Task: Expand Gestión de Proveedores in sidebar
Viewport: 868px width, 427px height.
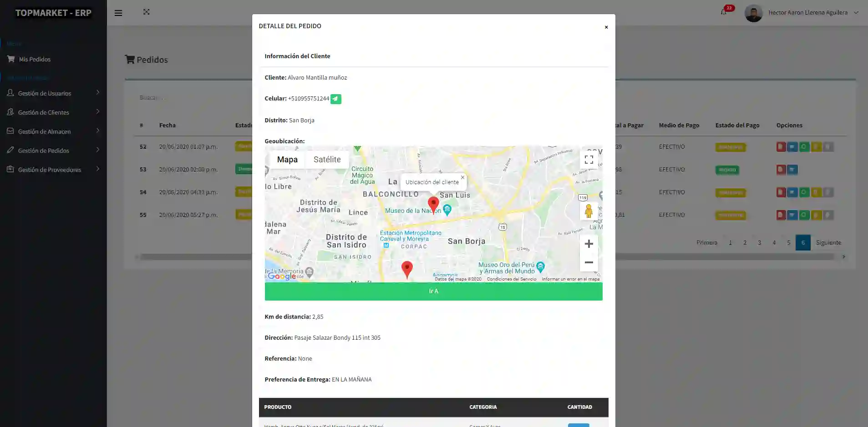Action: [x=53, y=170]
